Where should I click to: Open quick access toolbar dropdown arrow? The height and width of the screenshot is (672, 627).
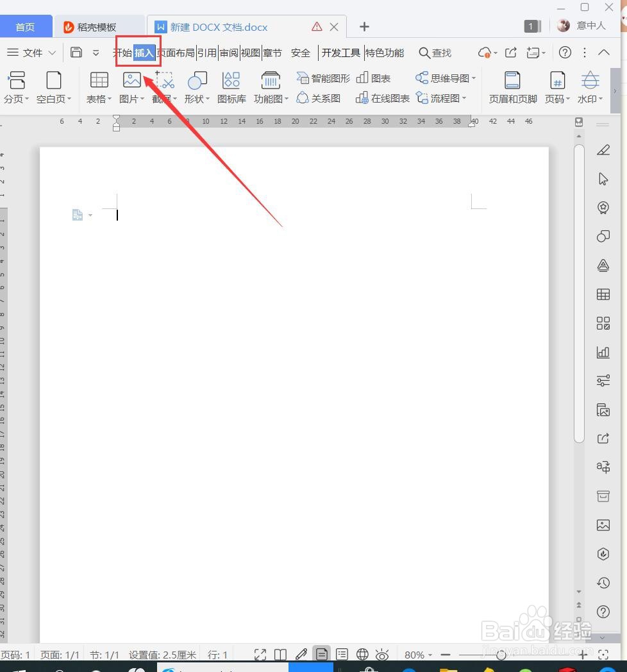(x=96, y=53)
